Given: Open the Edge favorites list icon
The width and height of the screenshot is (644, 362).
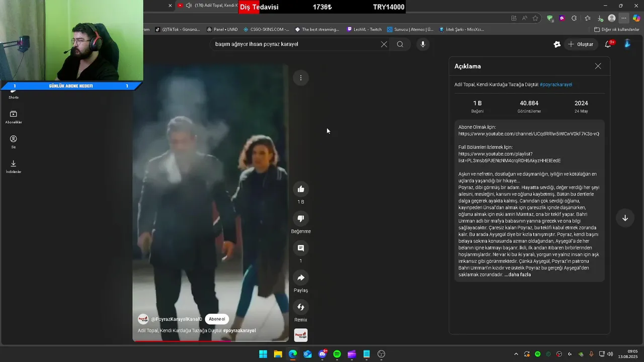Looking at the screenshot, I should pyautogui.click(x=588, y=18).
